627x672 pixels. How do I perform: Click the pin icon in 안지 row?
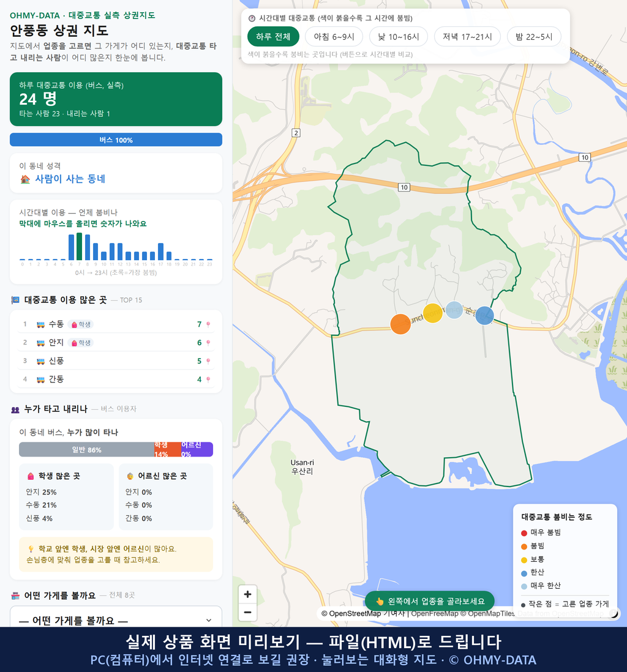coord(208,343)
